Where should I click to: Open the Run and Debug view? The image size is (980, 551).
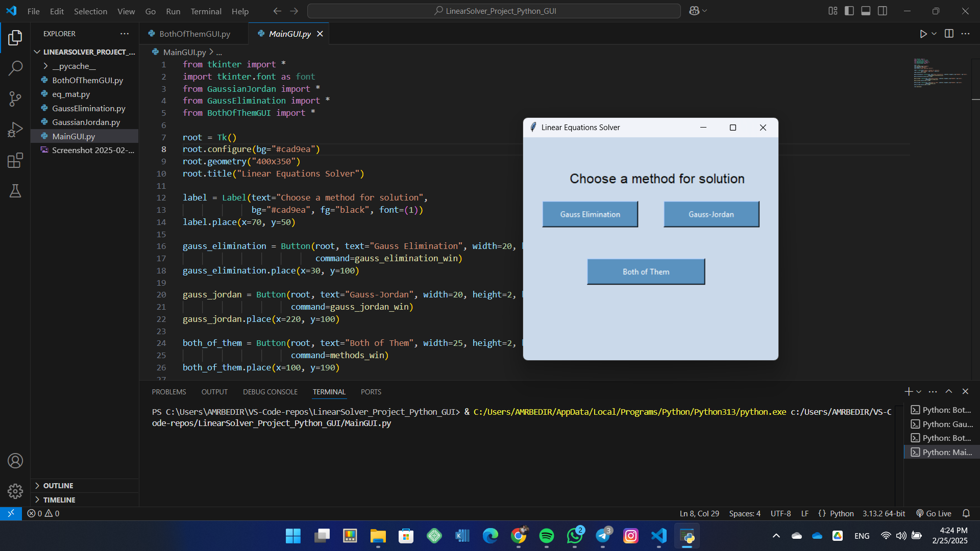click(x=15, y=129)
